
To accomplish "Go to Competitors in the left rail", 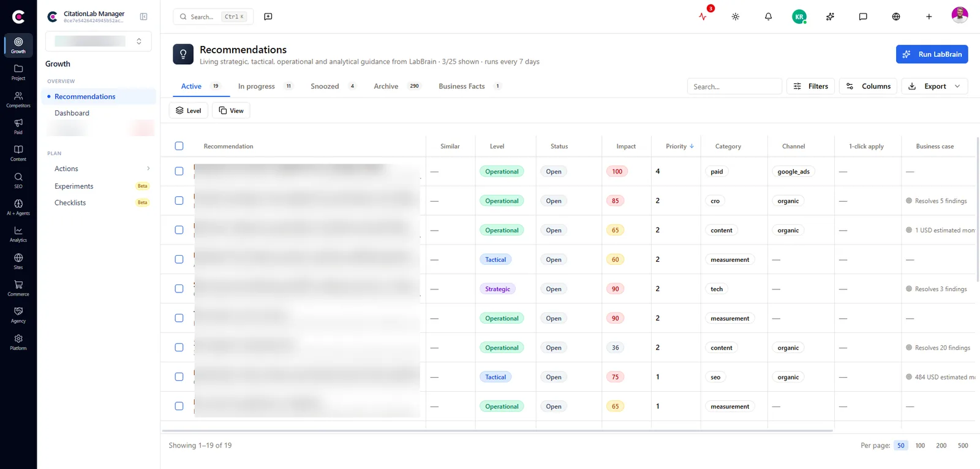I will pos(18,99).
